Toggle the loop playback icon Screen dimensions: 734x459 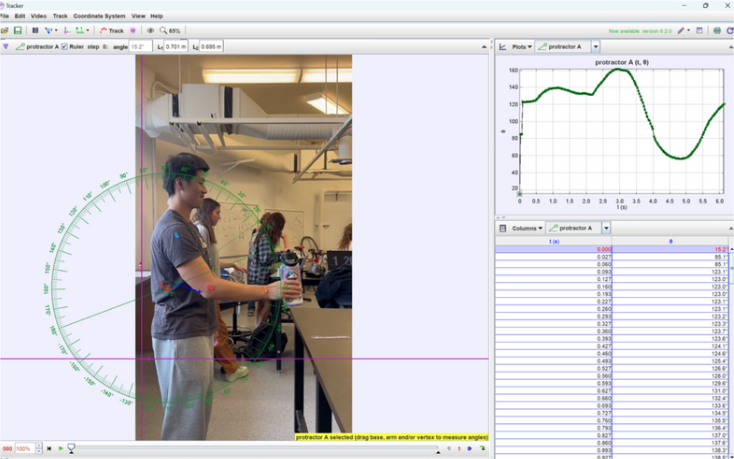(x=482, y=449)
